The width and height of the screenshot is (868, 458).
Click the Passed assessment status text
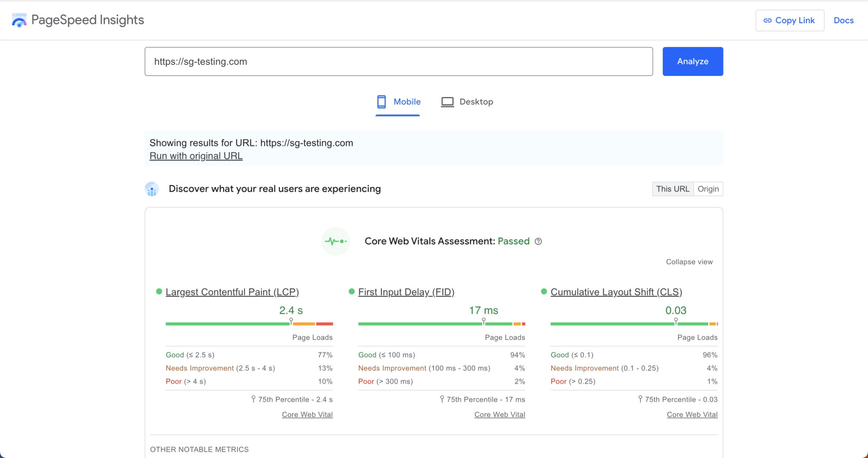pos(514,241)
